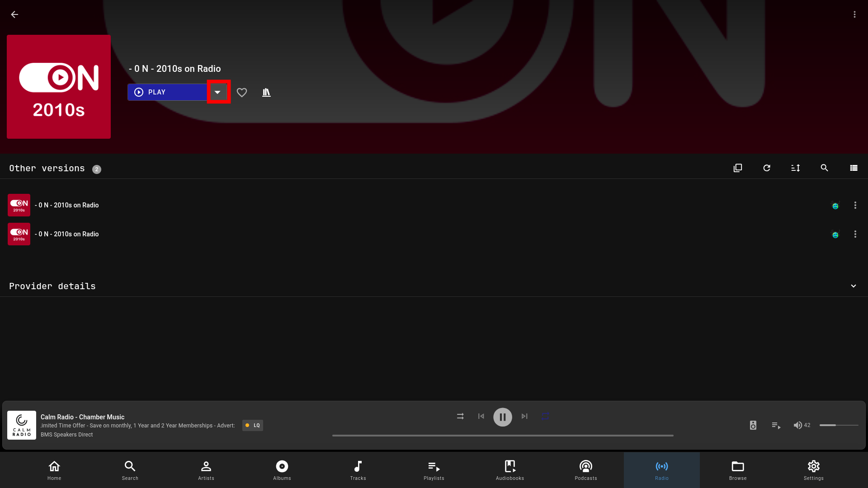Click the first version's thumbnail
Screen dimensions: 868x488
pos(19,205)
